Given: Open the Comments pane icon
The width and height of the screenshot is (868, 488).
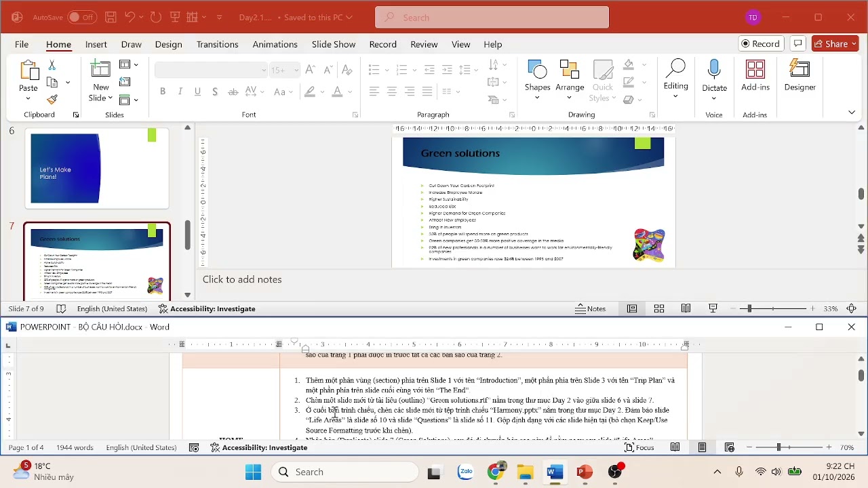Looking at the screenshot, I should click(797, 43).
